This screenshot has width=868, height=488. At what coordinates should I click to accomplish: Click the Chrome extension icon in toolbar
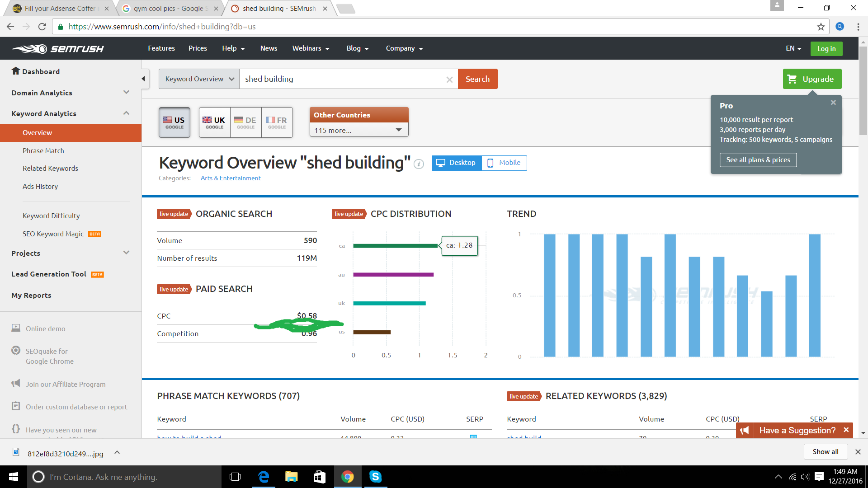(840, 27)
